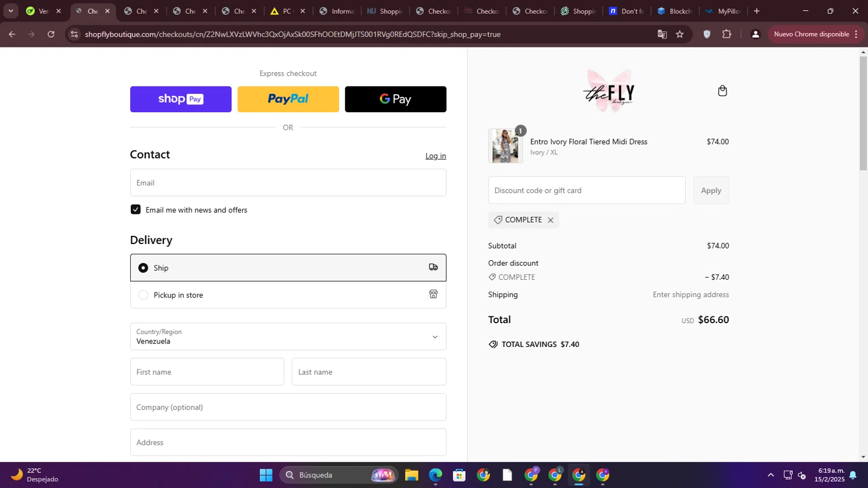This screenshot has height=488, width=868.
Task: Switch to the Don't fo... tab
Action: (626, 11)
